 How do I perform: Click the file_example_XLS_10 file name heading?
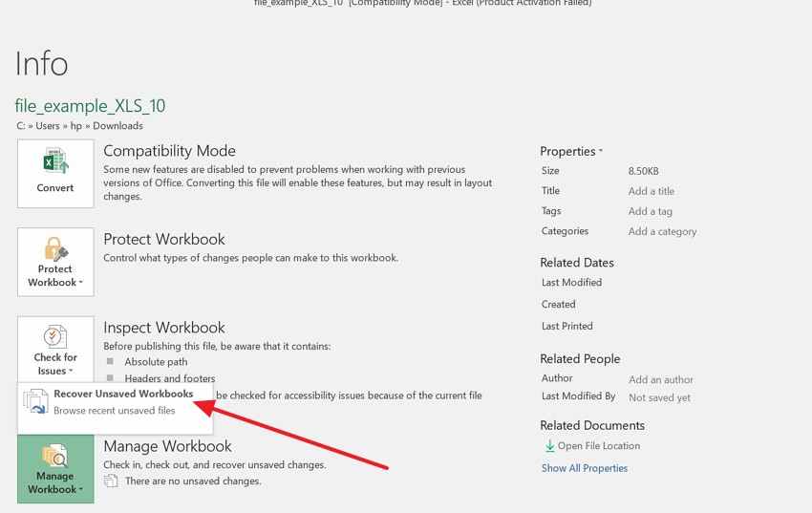pos(90,106)
